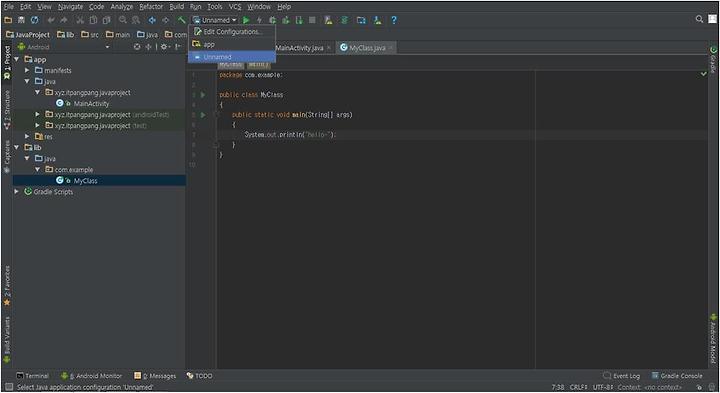Click the Cut scissors icon
The width and height of the screenshot is (720, 393).
point(80,20)
